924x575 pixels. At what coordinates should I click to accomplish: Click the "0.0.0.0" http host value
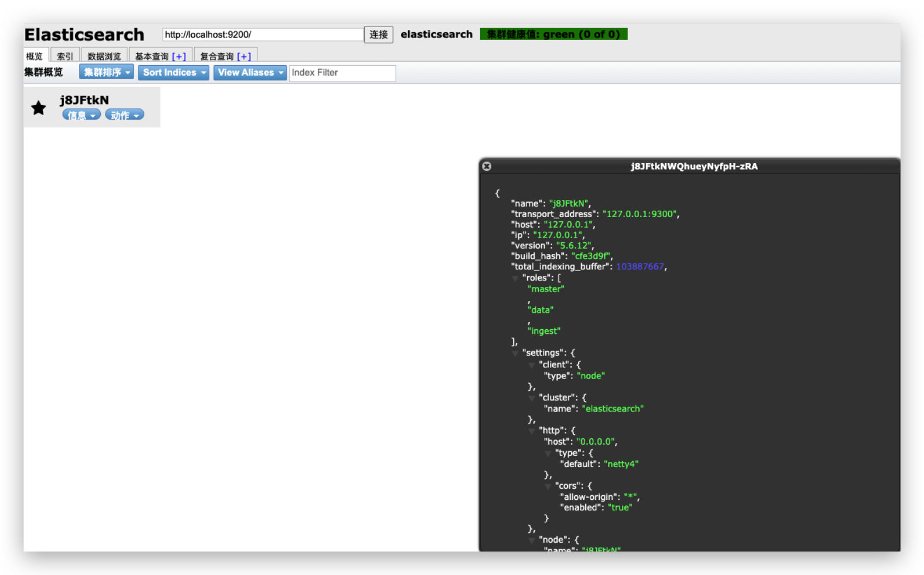pyautogui.click(x=596, y=442)
